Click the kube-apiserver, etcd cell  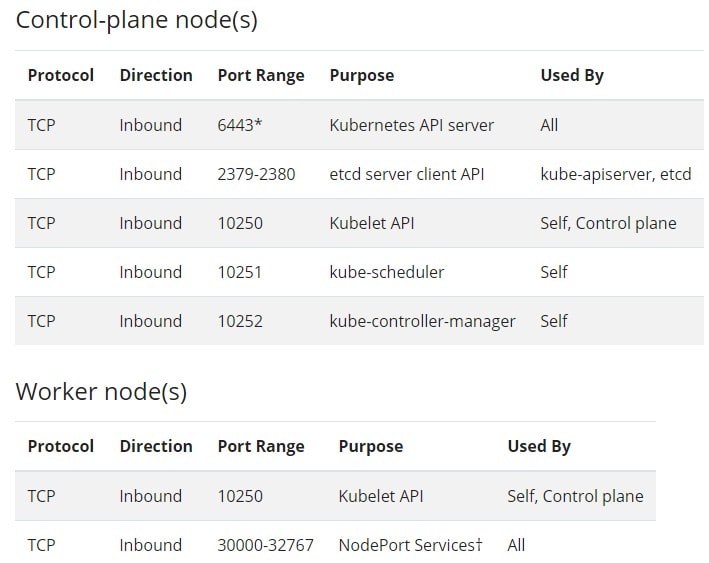click(x=615, y=174)
